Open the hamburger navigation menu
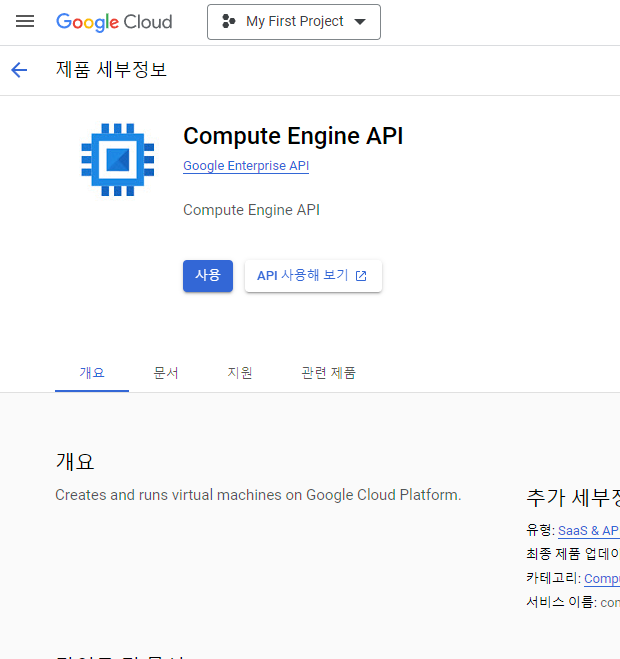 click(x=25, y=21)
